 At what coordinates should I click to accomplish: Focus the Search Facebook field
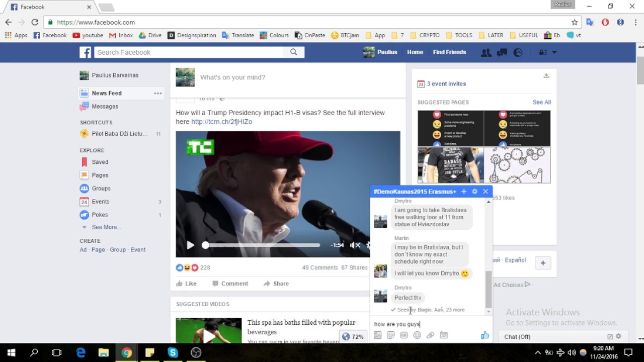coord(189,52)
